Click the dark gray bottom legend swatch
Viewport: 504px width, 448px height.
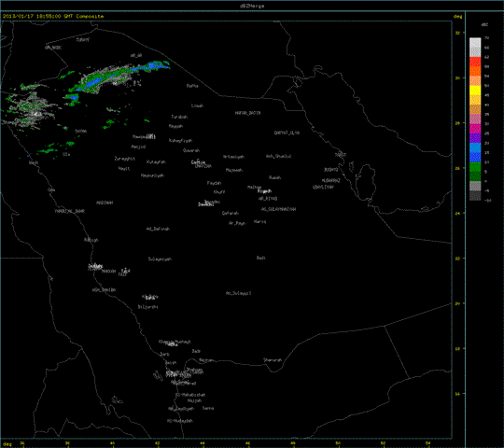pos(475,196)
